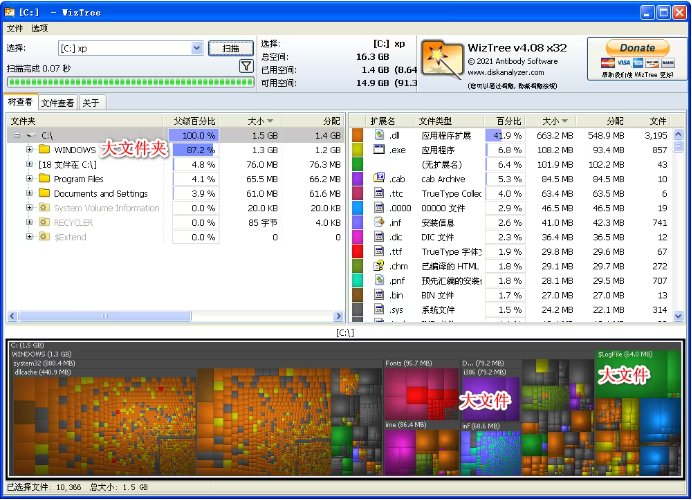
Task: Click the WizTree wizard logo icon
Action: [x=442, y=60]
